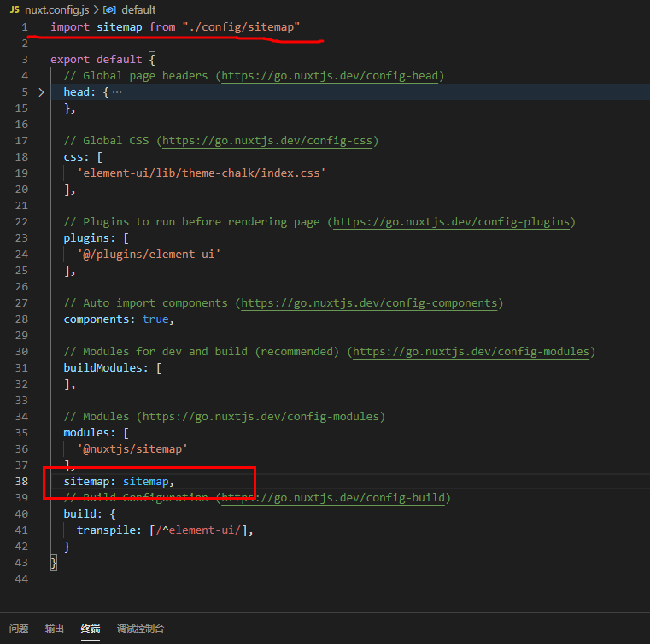This screenshot has width=650, height=644.
Task: Click the /^element-ui/ regex
Action: [198, 530]
